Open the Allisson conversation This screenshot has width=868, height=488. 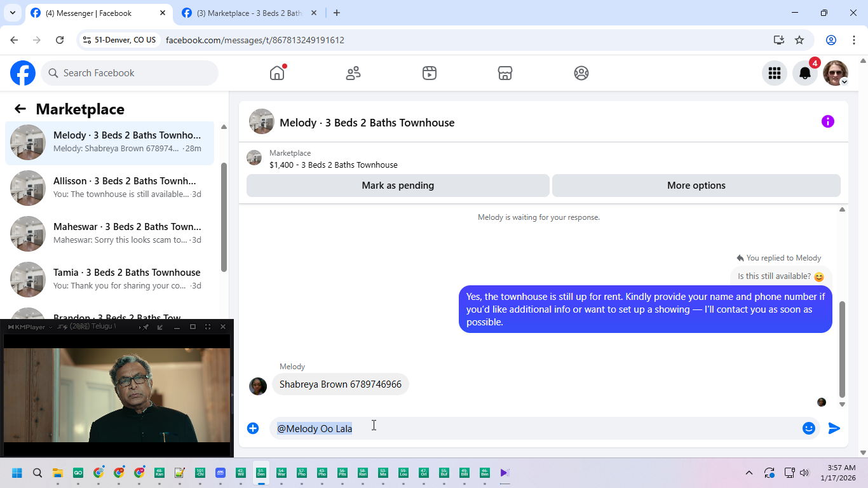coord(109,187)
